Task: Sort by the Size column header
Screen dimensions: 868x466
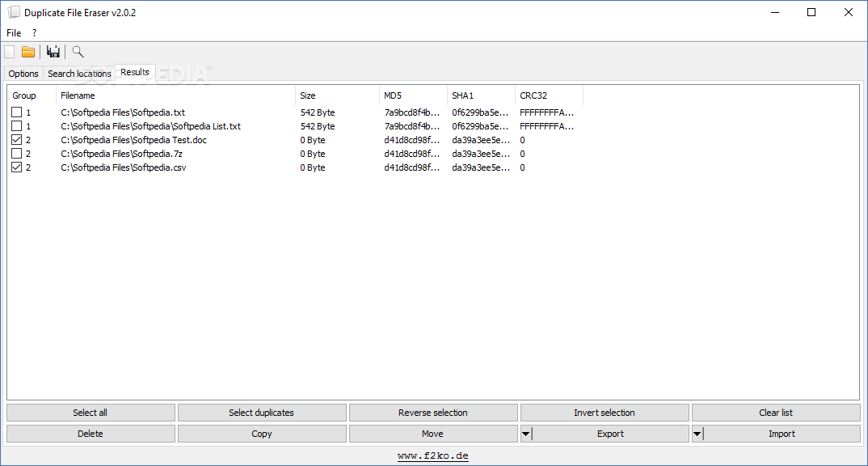Action: click(337, 95)
